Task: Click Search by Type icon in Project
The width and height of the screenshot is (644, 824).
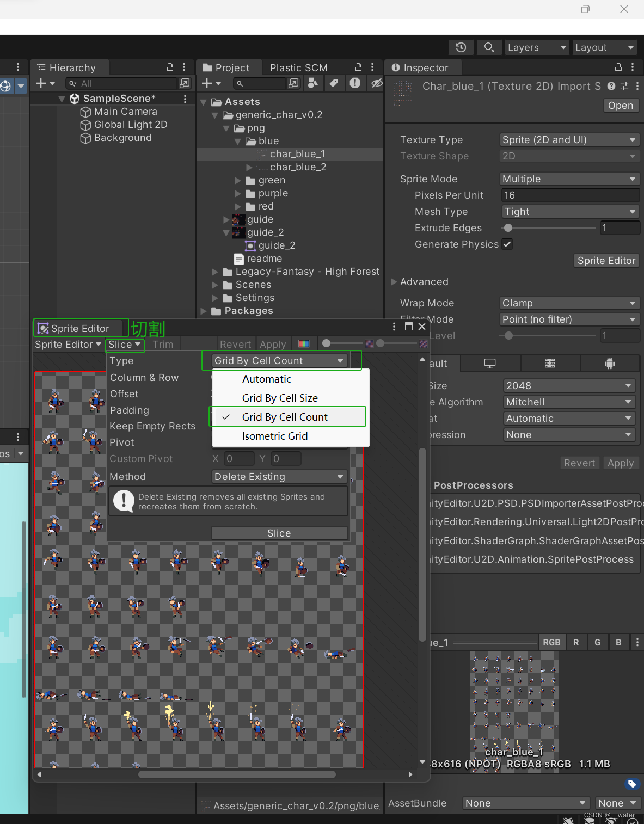Action: point(313,83)
